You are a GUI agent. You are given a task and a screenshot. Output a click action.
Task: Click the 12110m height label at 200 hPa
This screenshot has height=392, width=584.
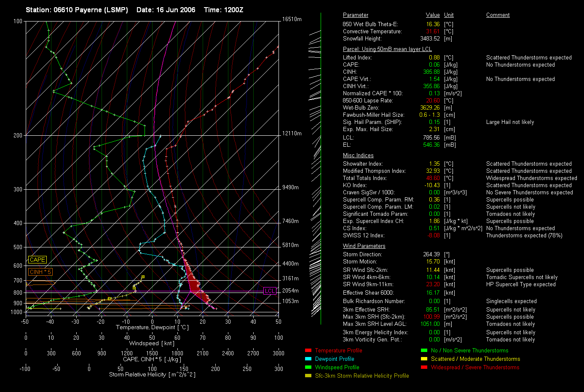point(292,134)
